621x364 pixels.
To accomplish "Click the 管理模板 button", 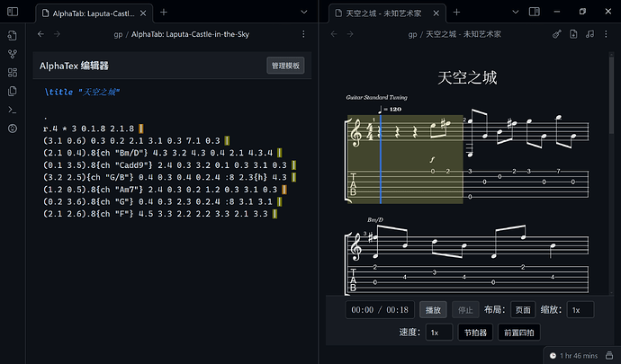I will point(285,66).
